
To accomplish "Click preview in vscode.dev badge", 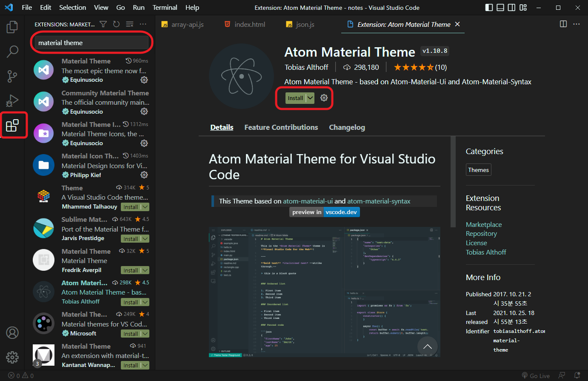I will tap(325, 212).
